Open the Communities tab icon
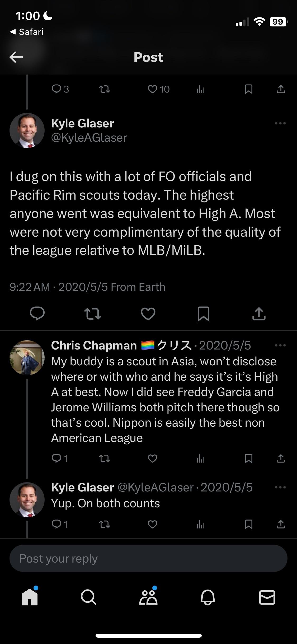Viewport: 297px width, 644px height. pyautogui.click(x=148, y=597)
